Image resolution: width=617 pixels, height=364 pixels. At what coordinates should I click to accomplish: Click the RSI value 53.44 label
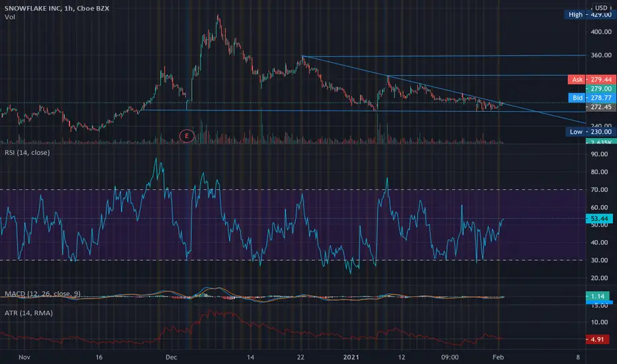click(599, 218)
